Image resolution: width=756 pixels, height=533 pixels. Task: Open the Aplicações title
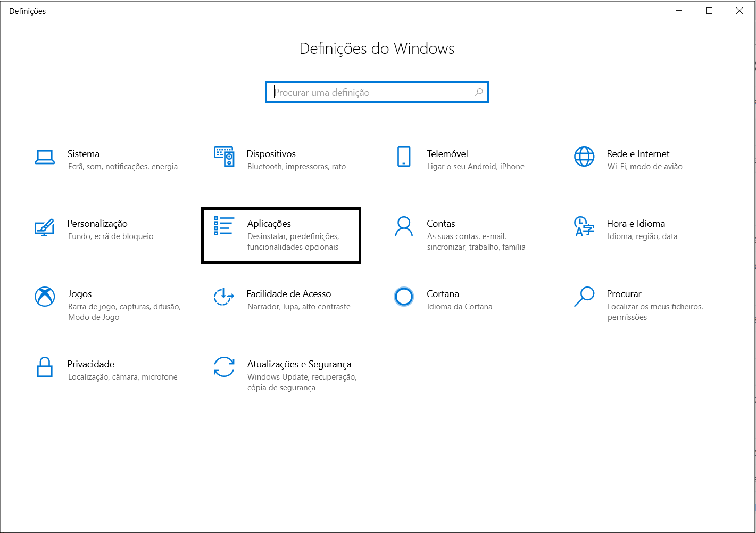[269, 224]
